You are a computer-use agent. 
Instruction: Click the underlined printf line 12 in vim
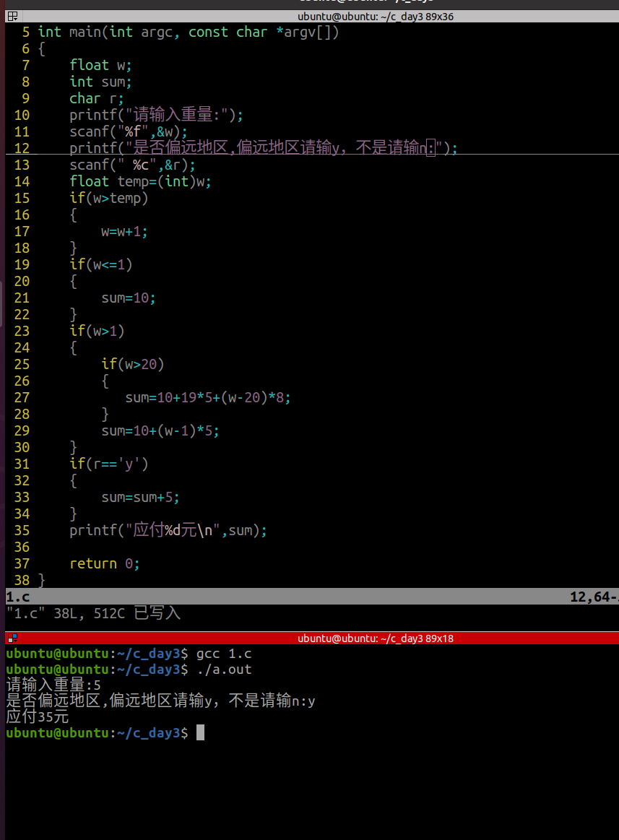tap(260, 147)
